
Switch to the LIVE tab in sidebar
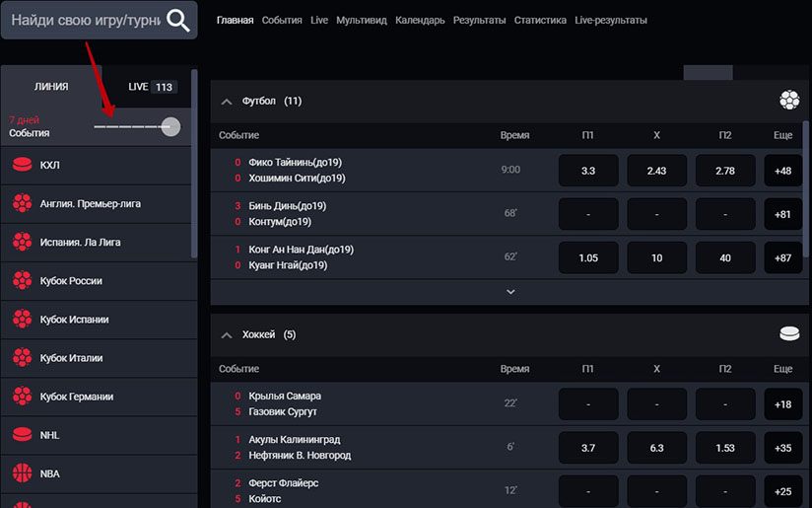pos(151,87)
